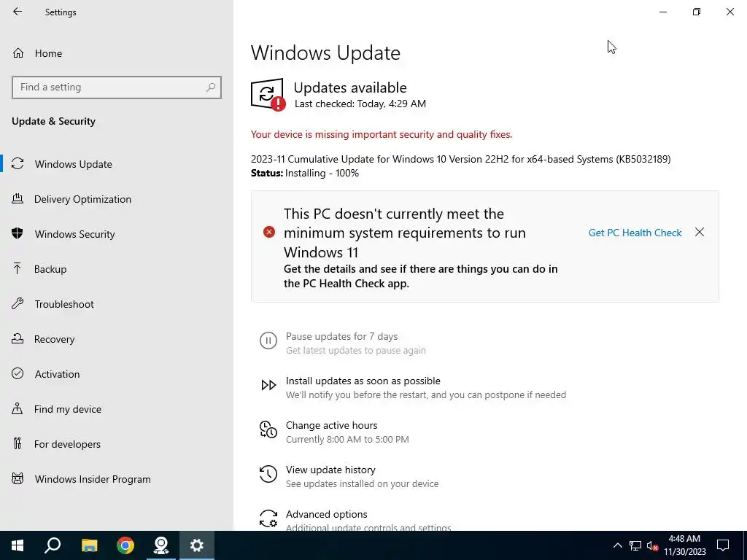Click the webcam app icon on taskbar
747x560 pixels.
tap(161, 545)
